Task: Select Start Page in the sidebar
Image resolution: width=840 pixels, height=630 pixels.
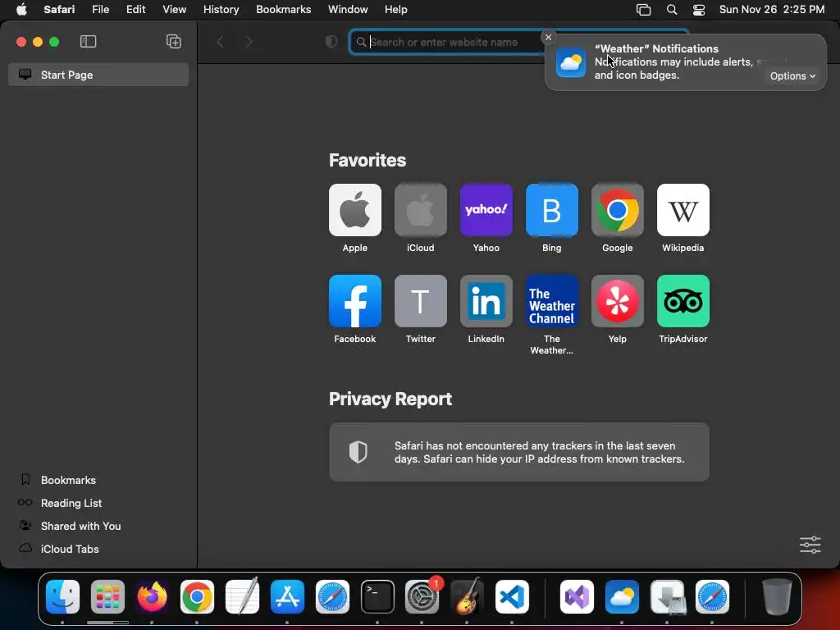Action: 98,75
